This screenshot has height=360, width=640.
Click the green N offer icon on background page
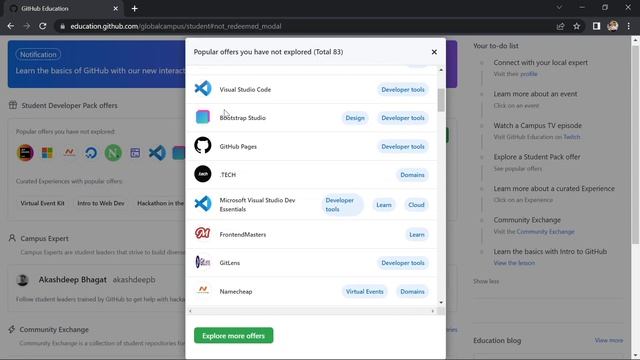tap(113, 153)
